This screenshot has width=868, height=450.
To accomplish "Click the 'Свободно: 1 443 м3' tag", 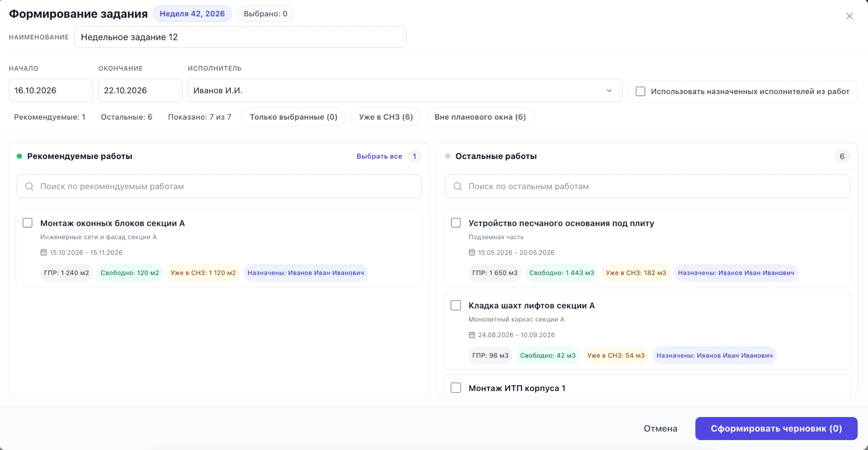I will 562,273.
